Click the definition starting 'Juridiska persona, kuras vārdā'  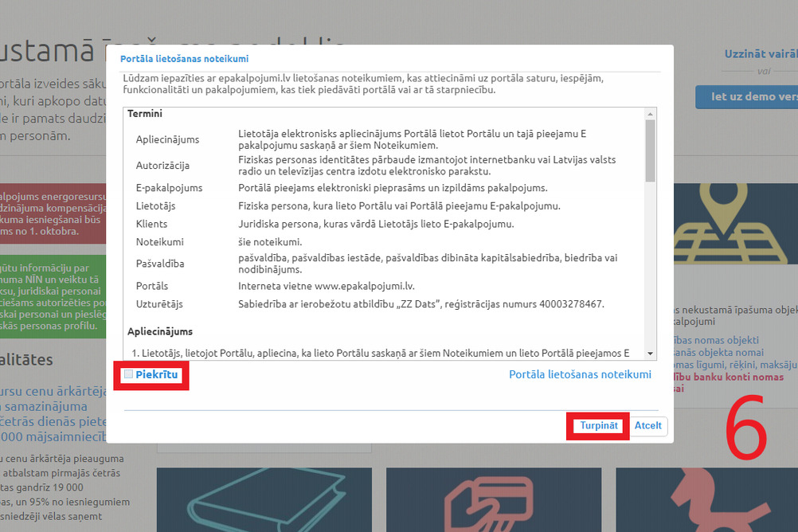tap(376, 224)
